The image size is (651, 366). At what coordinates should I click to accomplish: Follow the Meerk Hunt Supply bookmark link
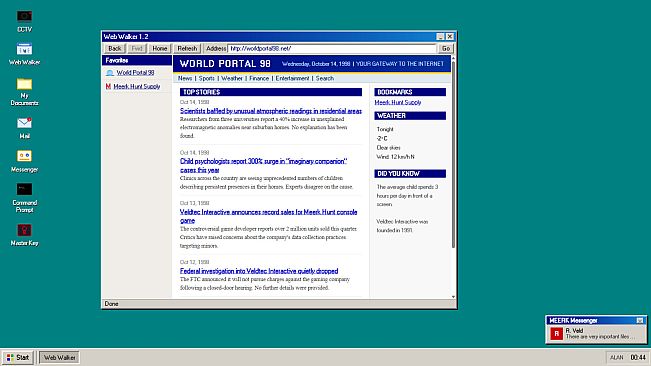398,102
